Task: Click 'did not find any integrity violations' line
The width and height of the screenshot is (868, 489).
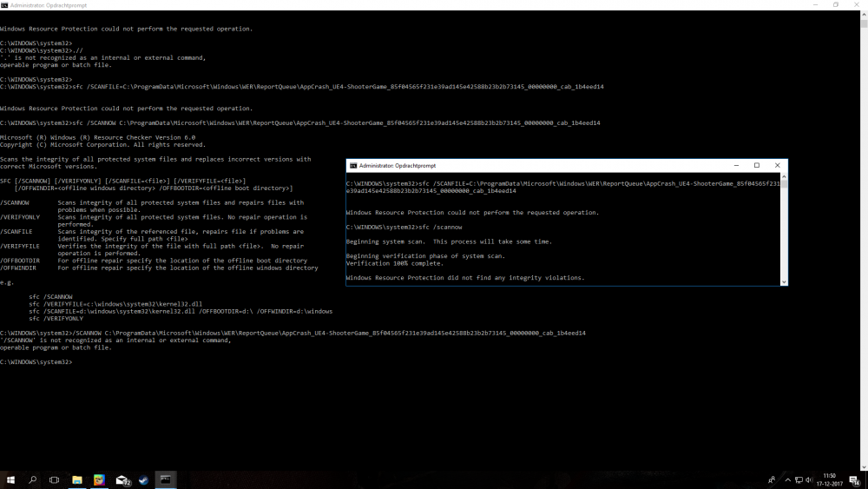Action: [465, 277]
